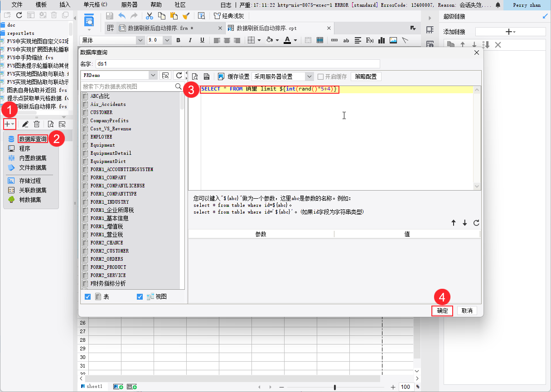
Task: Select 数据库查询 from dataset menu
Action: click(33, 139)
